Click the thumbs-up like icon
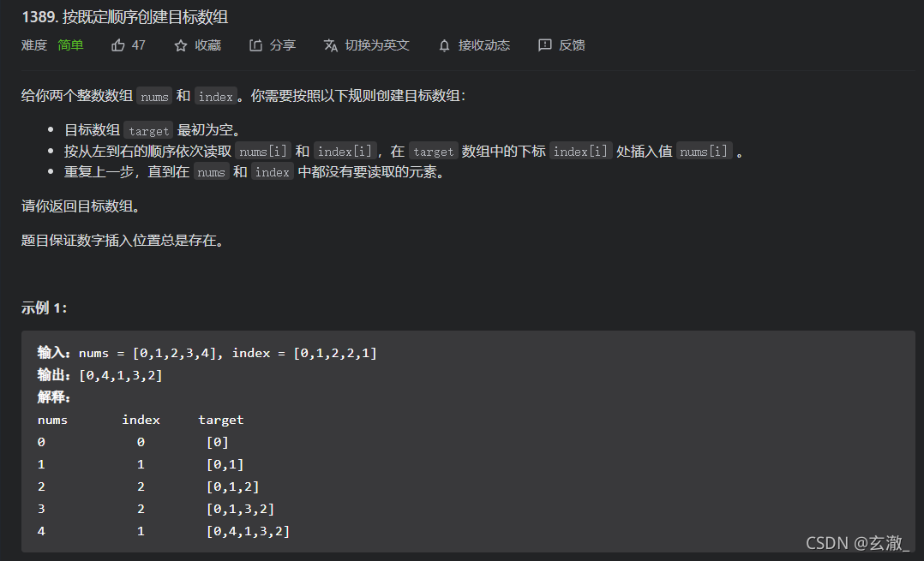This screenshot has height=561, width=924. click(x=118, y=45)
